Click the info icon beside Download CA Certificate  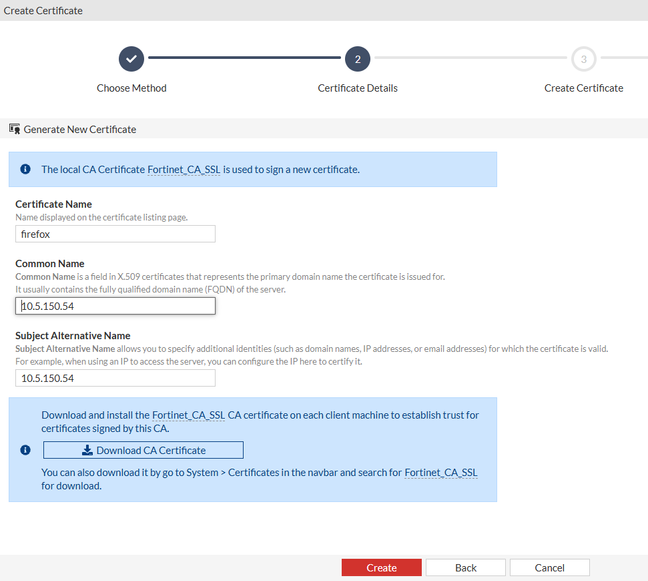pyautogui.click(x=25, y=450)
